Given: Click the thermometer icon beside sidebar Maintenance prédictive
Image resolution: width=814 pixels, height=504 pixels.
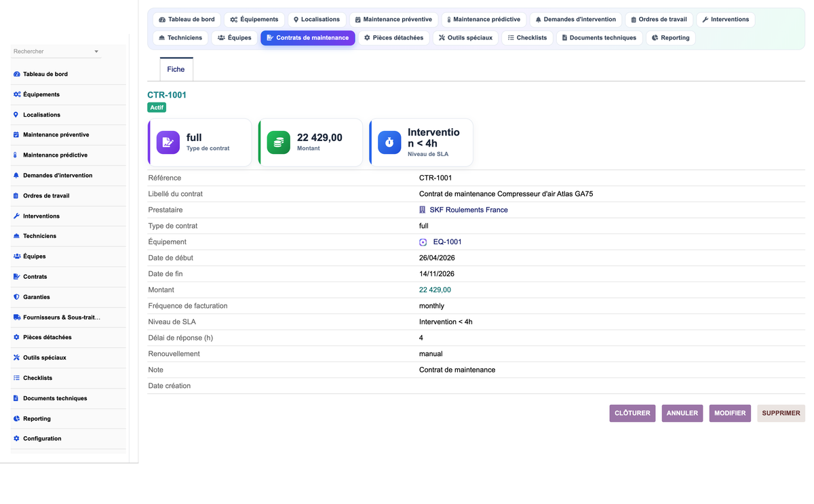Looking at the screenshot, I should point(16,155).
